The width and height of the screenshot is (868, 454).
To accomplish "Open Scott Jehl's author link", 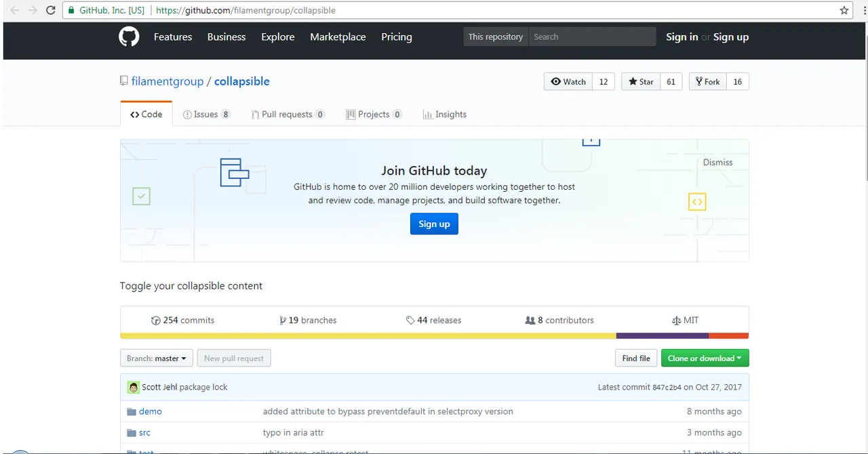I will 160,387.
